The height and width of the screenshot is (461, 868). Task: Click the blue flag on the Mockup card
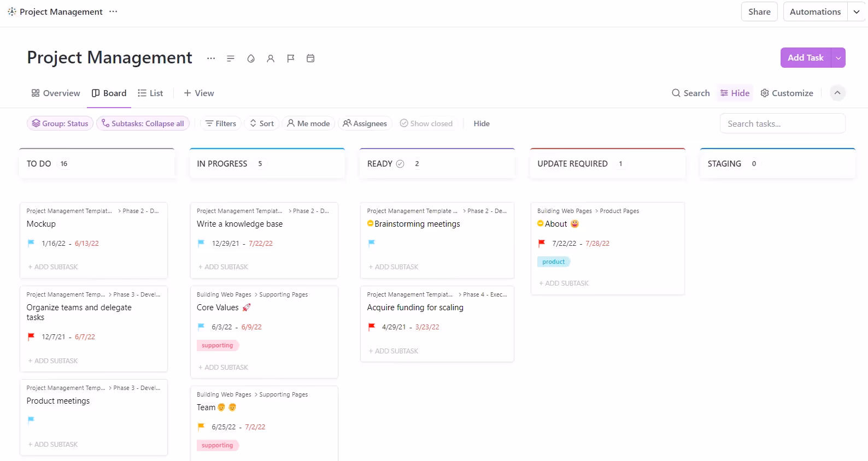(31, 243)
